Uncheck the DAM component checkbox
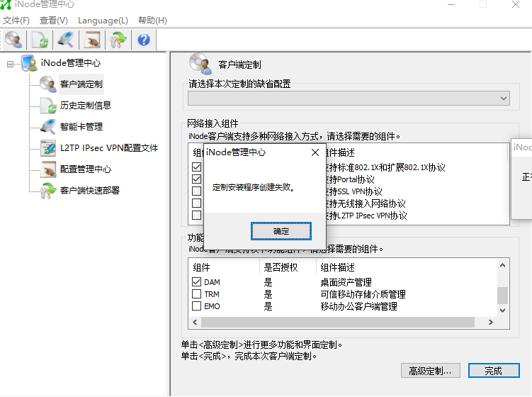 tap(196, 282)
